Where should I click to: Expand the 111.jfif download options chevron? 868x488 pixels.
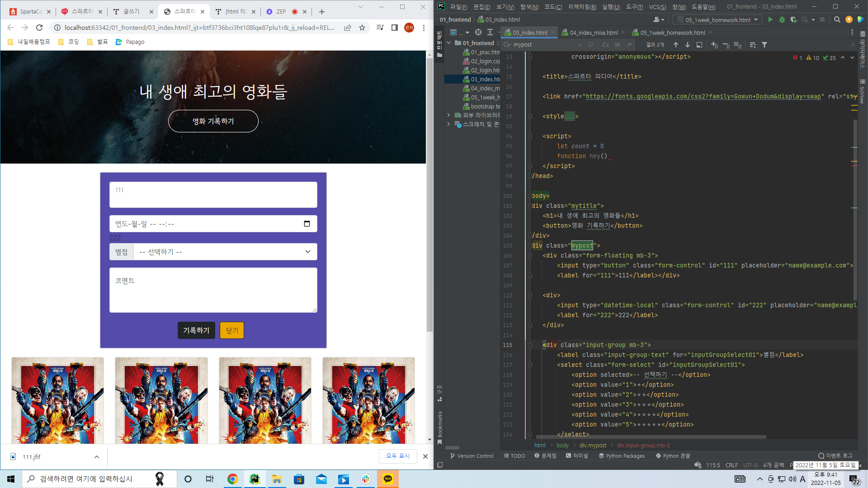pyautogui.click(x=97, y=457)
